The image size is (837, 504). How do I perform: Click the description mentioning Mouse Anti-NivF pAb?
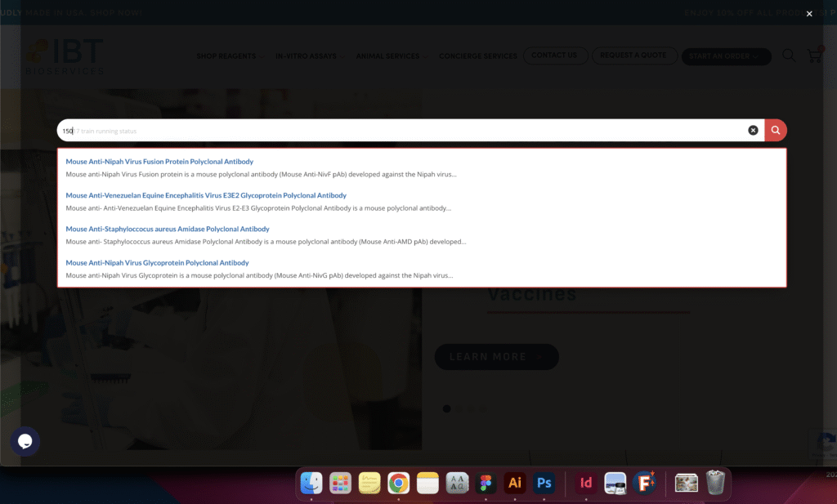pos(261,175)
